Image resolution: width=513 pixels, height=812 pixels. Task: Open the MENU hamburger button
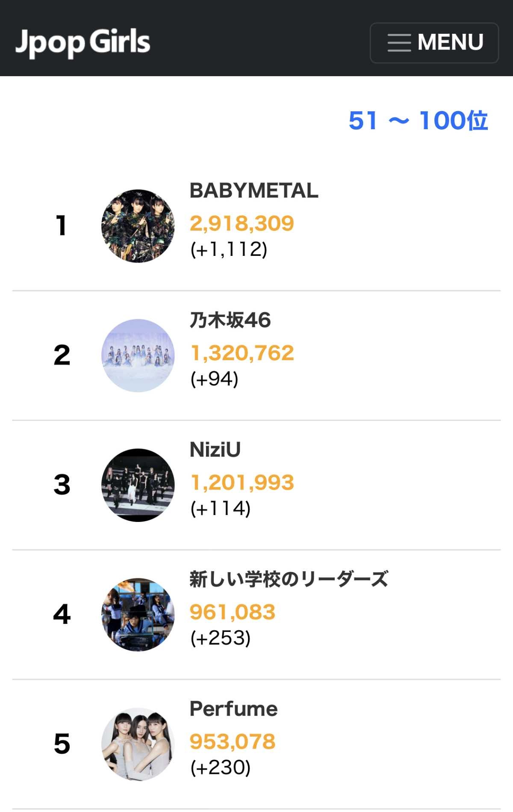click(434, 43)
